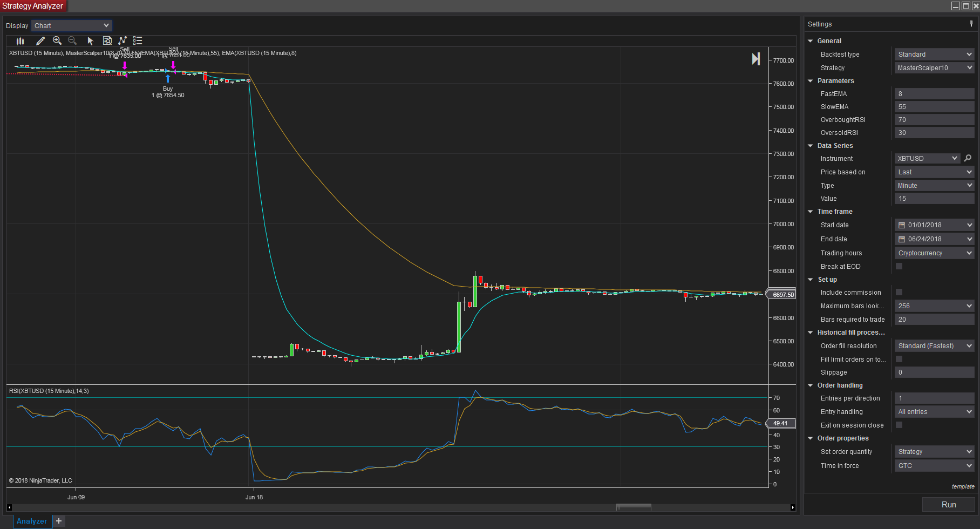This screenshot has width=980, height=529.
Task: Click the Run button
Action: (949, 505)
